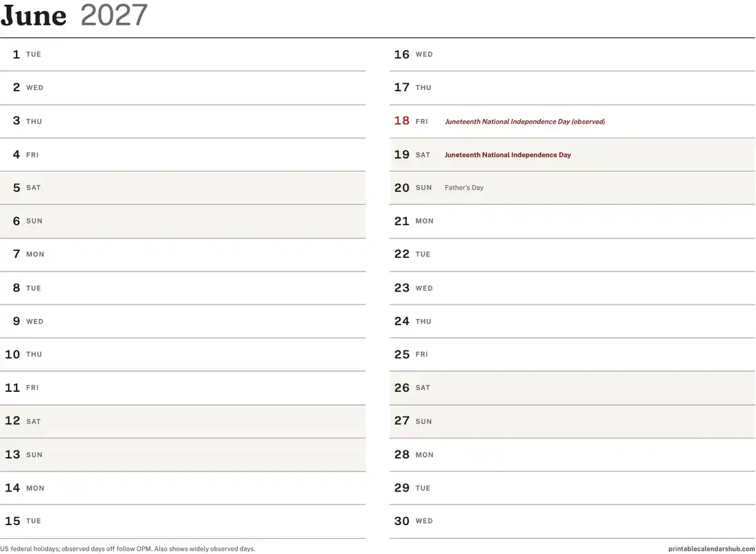
Task: Select the 23 WED row
Action: (572, 288)
